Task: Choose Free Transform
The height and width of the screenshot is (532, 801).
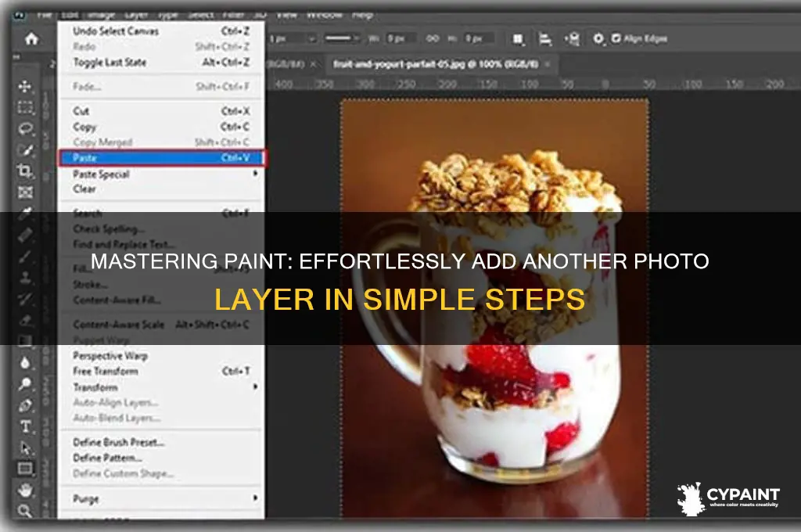Action: click(161, 372)
